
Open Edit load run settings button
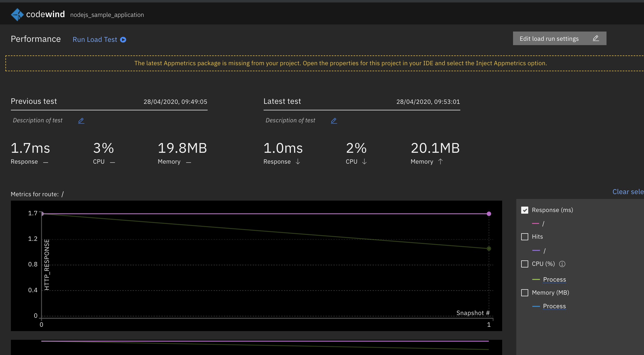coord(559,38)
